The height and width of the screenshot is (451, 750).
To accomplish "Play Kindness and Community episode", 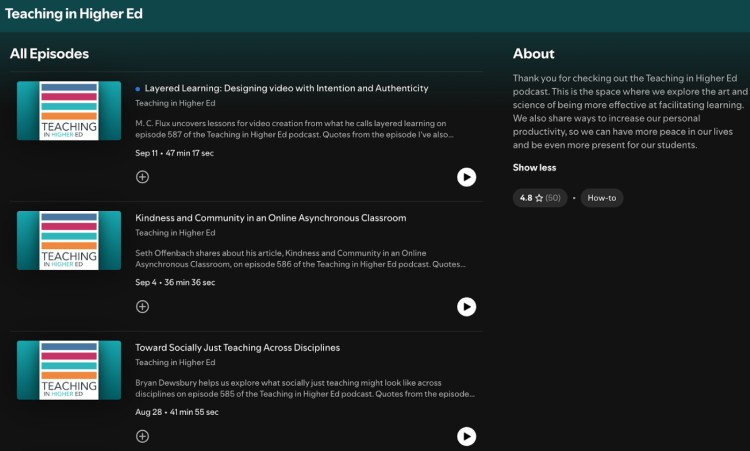I will (x=466, y=307).
